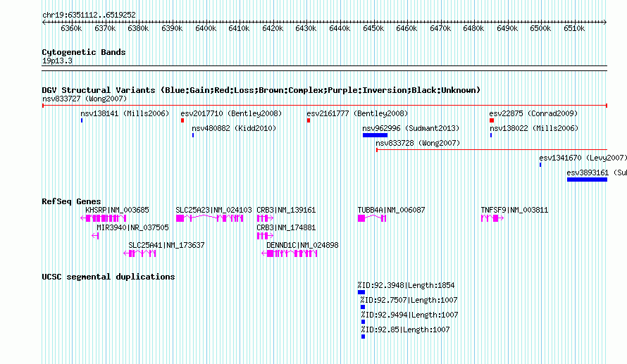Open the nsv138141 (Mills2006) label
The height and width of the screenshot is (364, 627).
click(x=125, y=113)
